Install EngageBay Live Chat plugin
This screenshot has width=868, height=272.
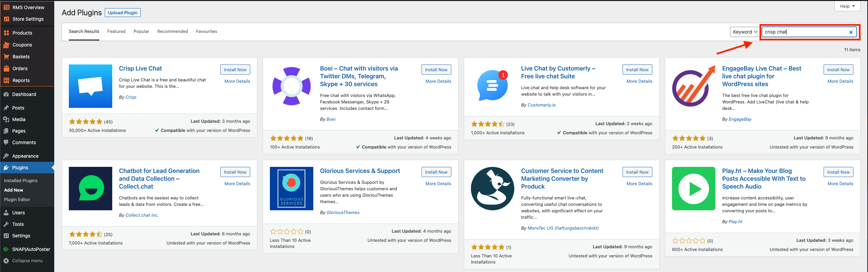(839, 70)
